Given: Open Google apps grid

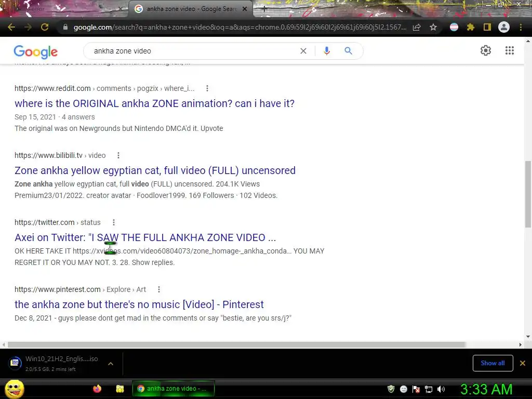Looking at the screenshot, I should [x=509, y=50].
